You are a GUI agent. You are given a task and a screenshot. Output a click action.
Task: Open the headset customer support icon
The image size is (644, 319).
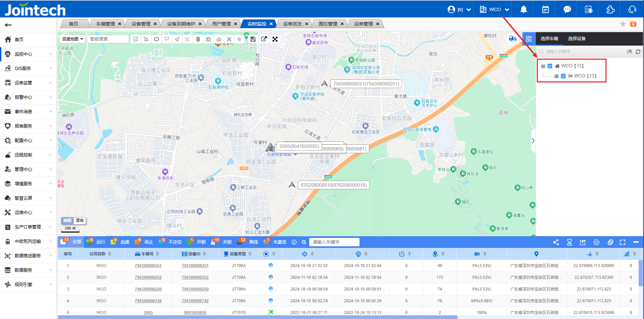pos(632,9)
